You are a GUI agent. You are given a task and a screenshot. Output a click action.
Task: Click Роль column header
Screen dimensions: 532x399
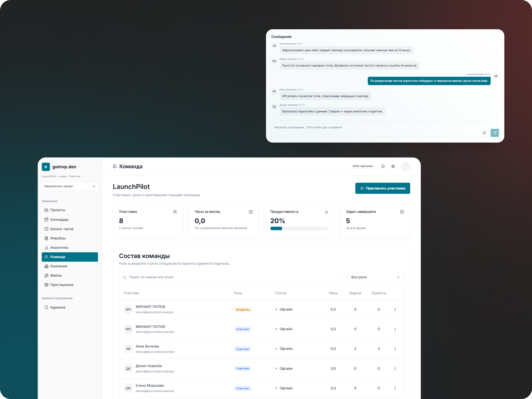238,293
